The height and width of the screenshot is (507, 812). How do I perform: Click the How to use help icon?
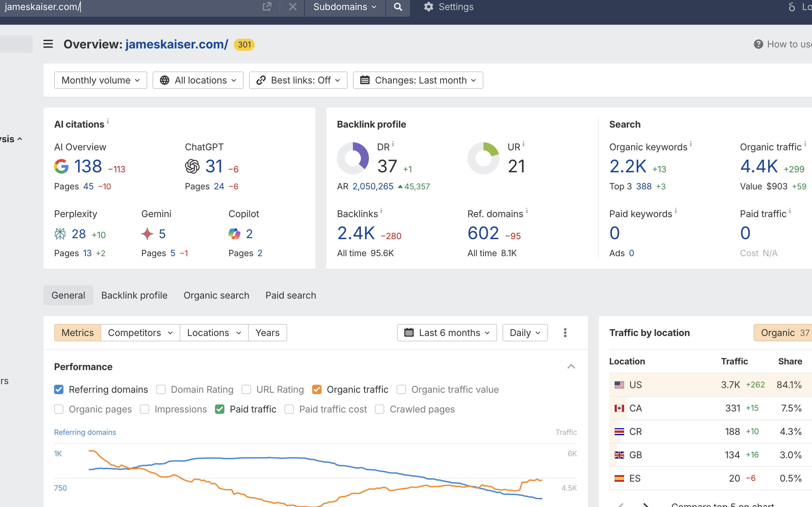click(758, 44)
